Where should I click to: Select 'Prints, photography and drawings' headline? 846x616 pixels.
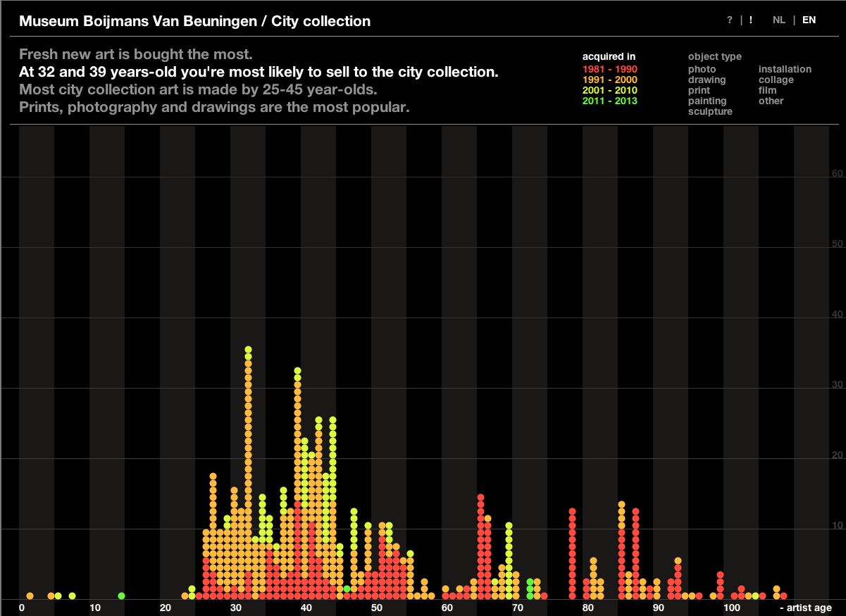pos(214,108)
